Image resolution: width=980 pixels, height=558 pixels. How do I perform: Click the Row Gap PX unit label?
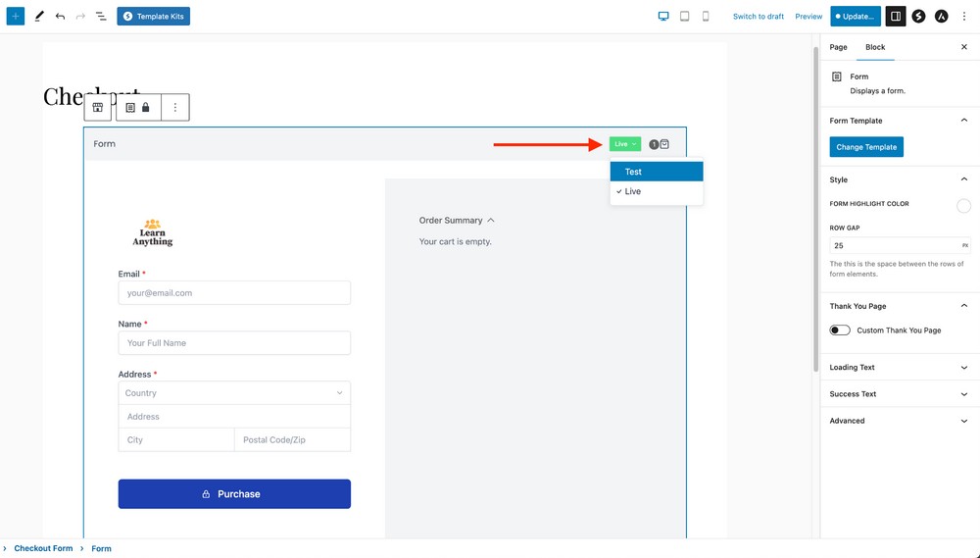tap(965, 245)
